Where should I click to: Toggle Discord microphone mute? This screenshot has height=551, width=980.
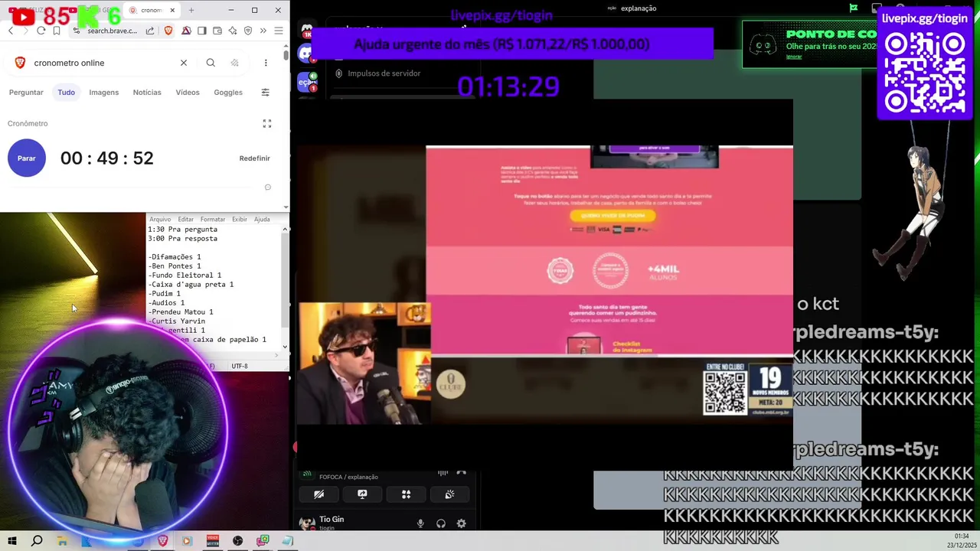point(420,523)
